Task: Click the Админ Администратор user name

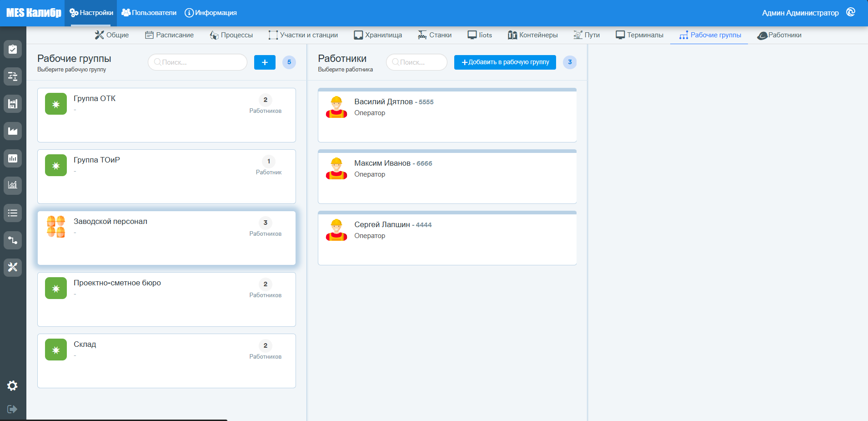Action: tap(800, 13)
